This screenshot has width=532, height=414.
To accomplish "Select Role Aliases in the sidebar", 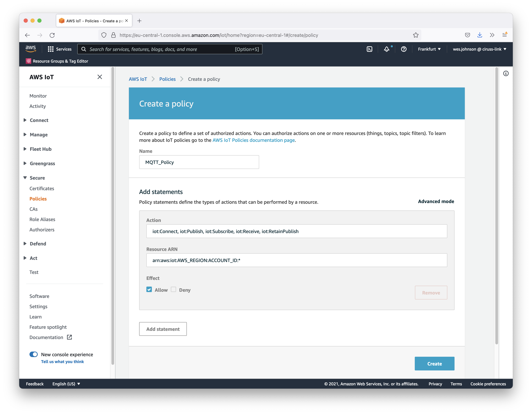I will tap(42, 219).
